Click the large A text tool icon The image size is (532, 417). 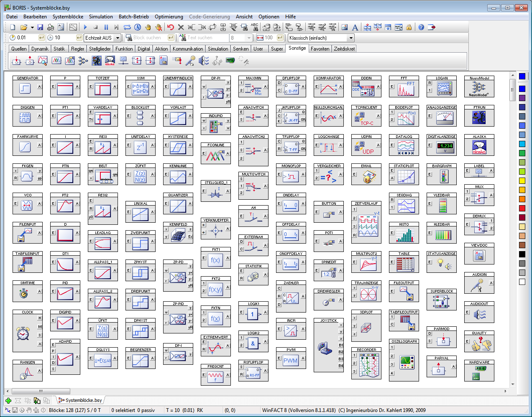coord(355,27)
